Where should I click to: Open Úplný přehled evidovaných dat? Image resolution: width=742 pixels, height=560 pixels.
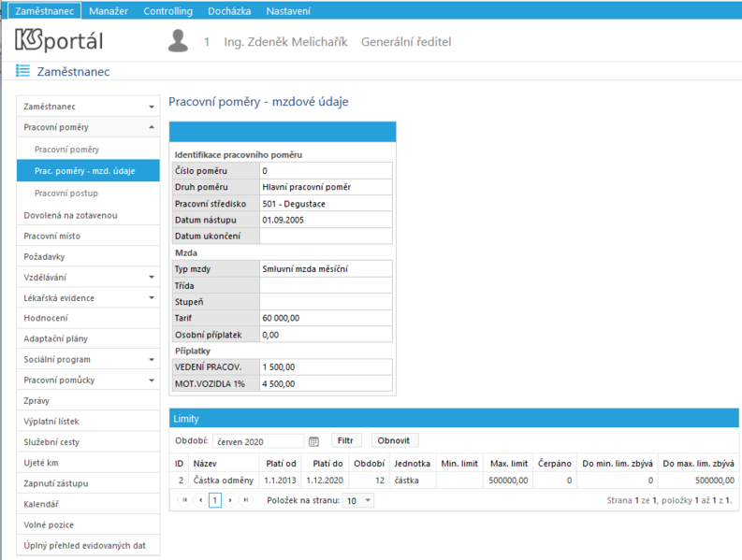(89, 545)
